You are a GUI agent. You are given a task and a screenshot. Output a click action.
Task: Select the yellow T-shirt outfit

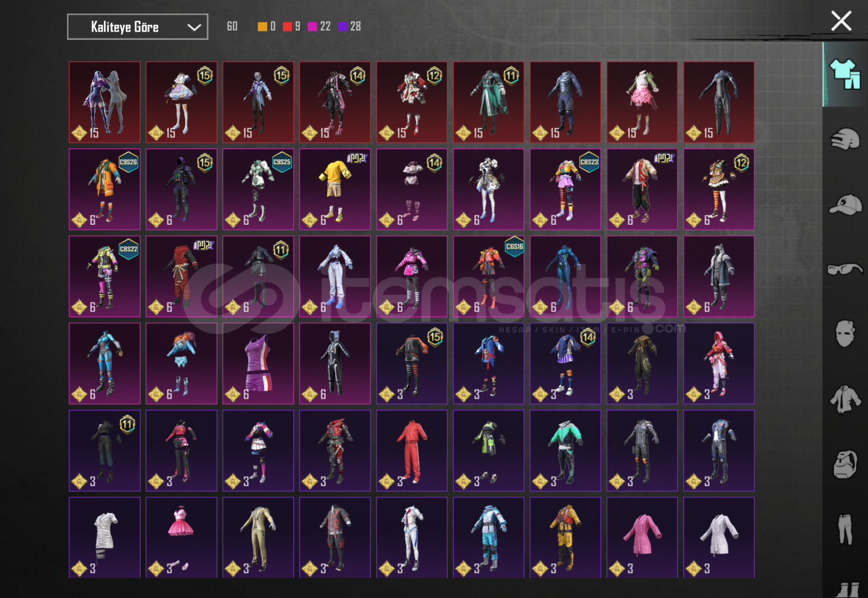point(335,189)
